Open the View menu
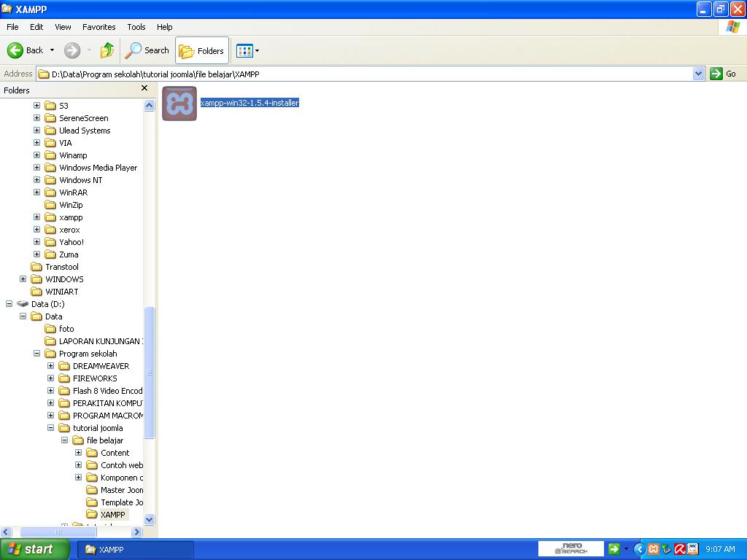 [x=63, y=27]
